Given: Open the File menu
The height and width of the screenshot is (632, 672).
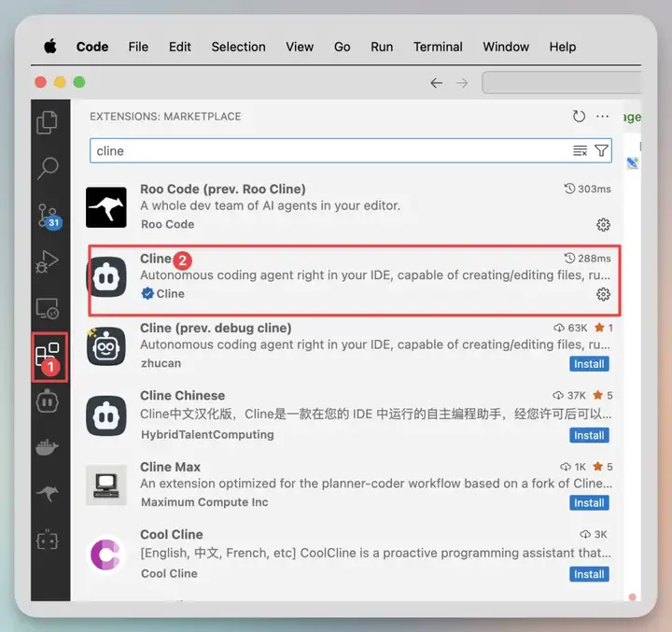Looking at the screenshot, I should 138,47.
